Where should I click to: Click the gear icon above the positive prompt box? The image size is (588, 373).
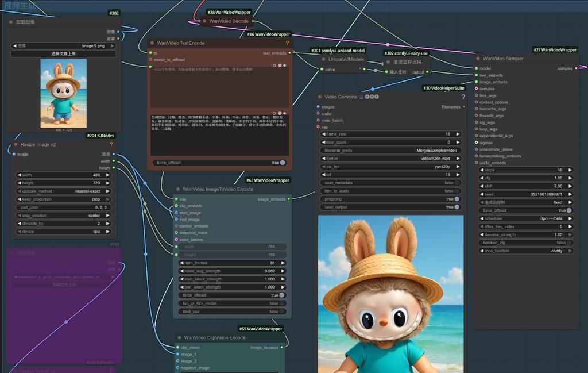(x=280, y=66)
